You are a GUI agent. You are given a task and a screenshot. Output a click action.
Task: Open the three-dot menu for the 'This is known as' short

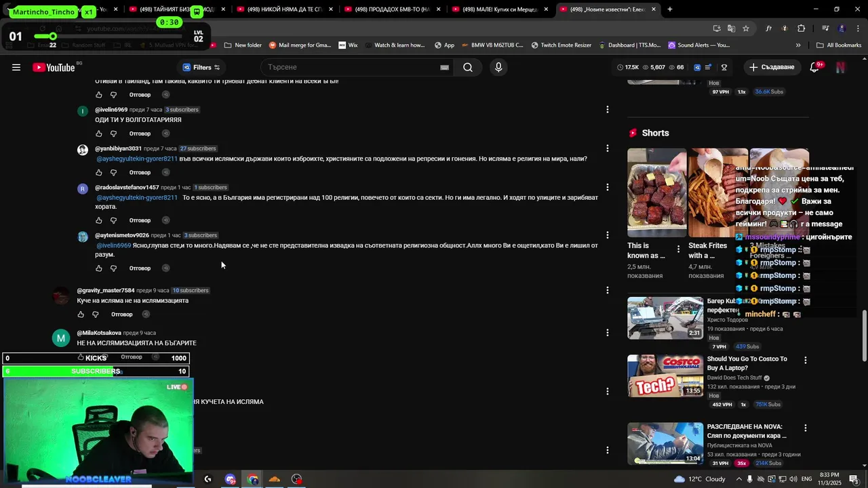[x=679, y=249]
